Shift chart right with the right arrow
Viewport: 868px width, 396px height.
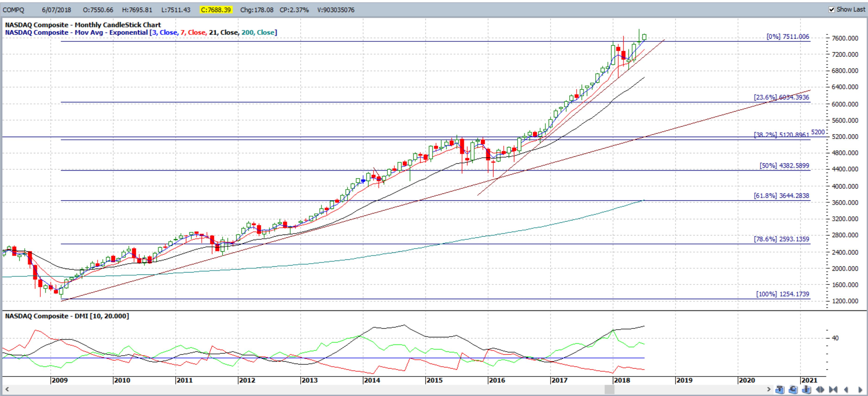point(860,390)
